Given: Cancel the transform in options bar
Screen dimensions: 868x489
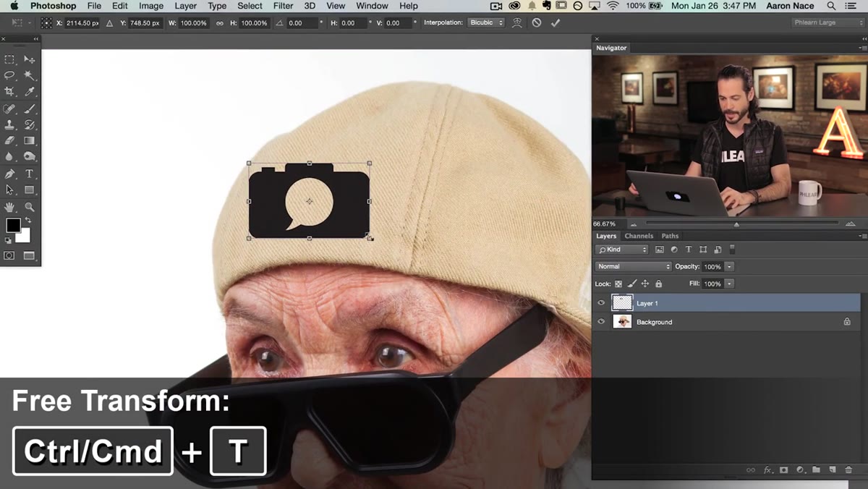Looking at the screenshot, I should click(536, 22).
